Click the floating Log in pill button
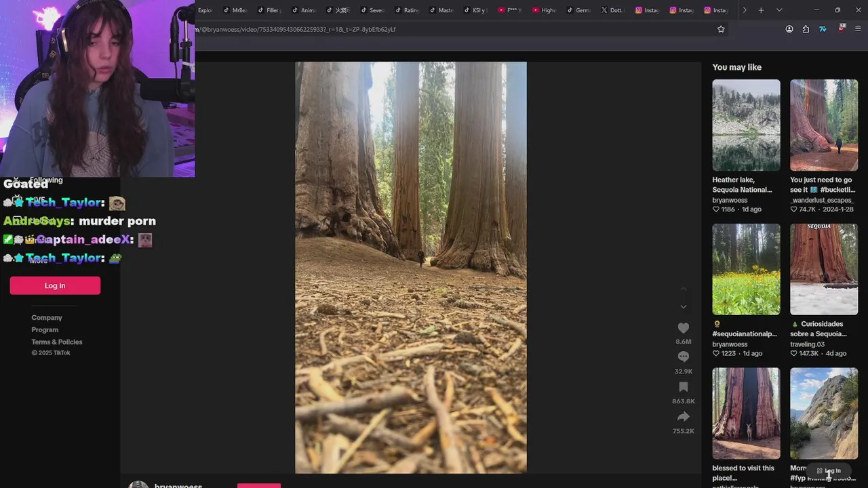The height and width of the screenshot is (488, 868). [x=829, y=470]
